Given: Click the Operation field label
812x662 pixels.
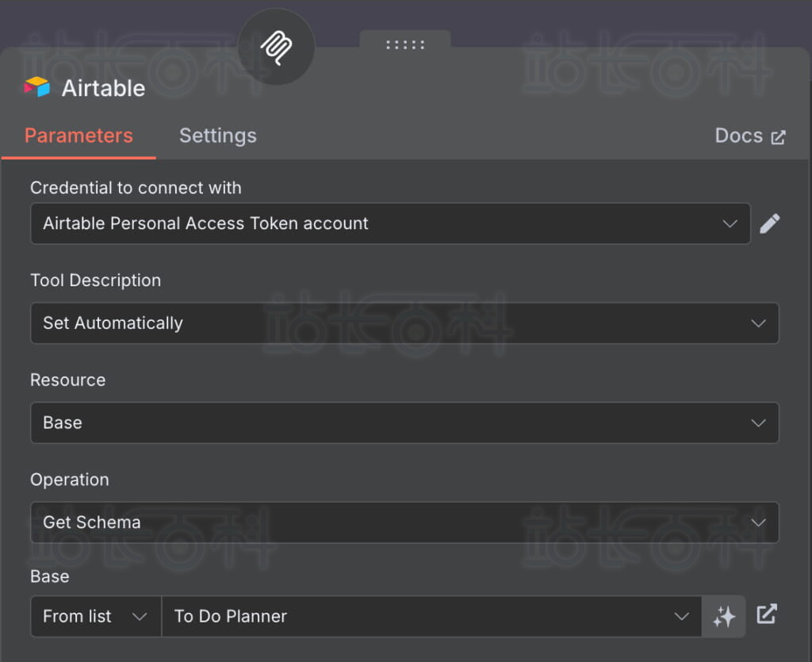Looking at the screenshot, I should click(69, 480).
